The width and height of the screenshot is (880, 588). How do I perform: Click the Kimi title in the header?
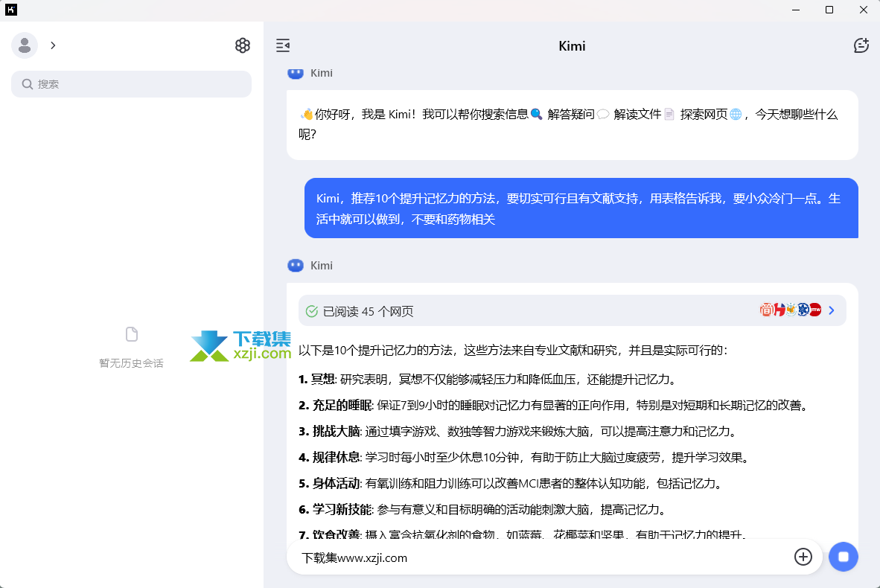pyautogui.click(x=572, y=46)
